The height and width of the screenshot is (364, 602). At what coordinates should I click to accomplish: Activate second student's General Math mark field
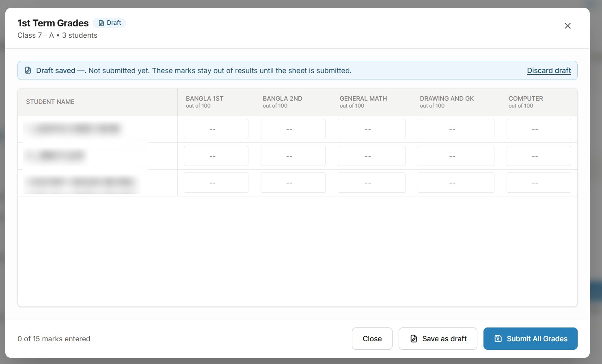(x=371, y=156)
